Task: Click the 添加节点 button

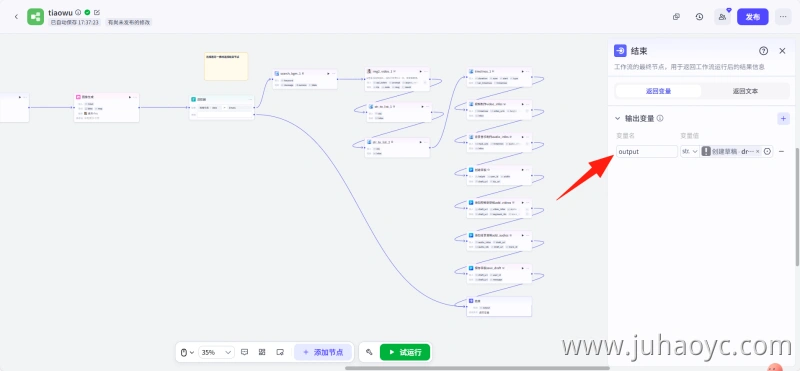Action: click(323, 352)
